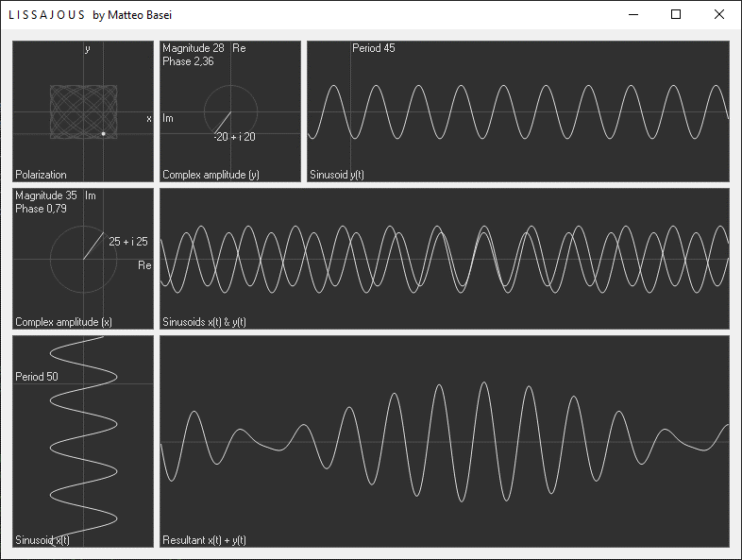Screen dimensions: 742x560
Task: Click the 'Magnitude 35' text
Action: (x=46, y=195)
